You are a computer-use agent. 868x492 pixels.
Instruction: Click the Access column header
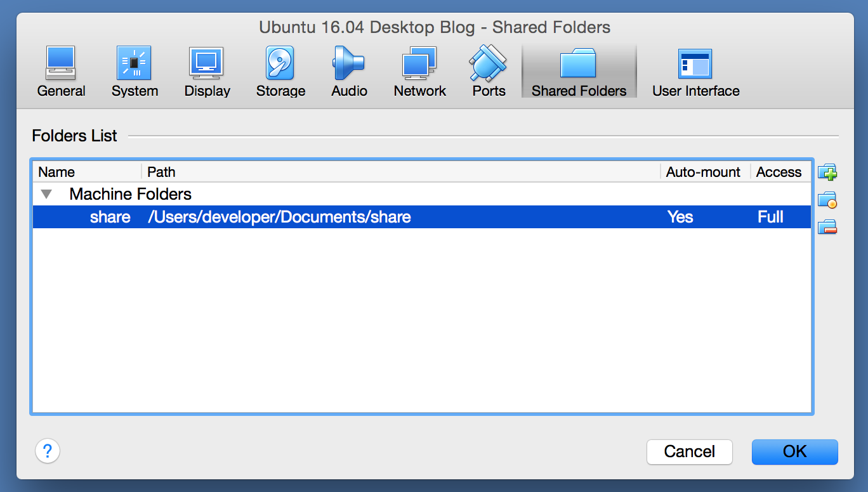[x=779, y=172]
